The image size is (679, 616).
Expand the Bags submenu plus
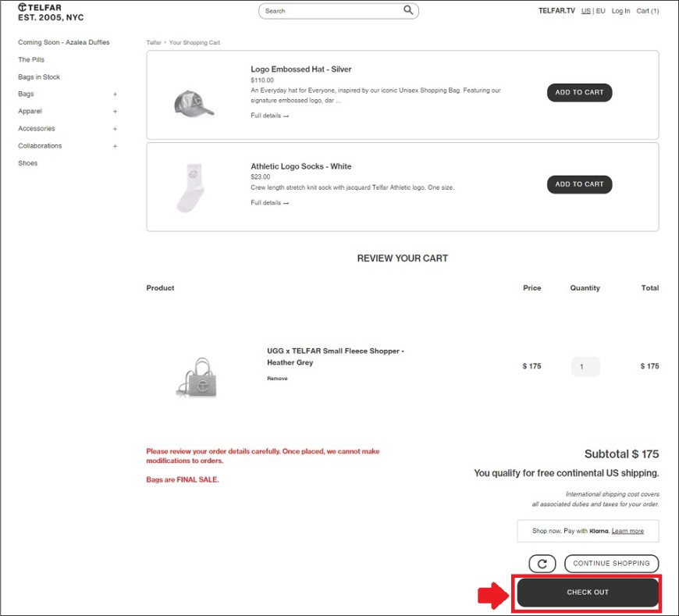[116, 94]
